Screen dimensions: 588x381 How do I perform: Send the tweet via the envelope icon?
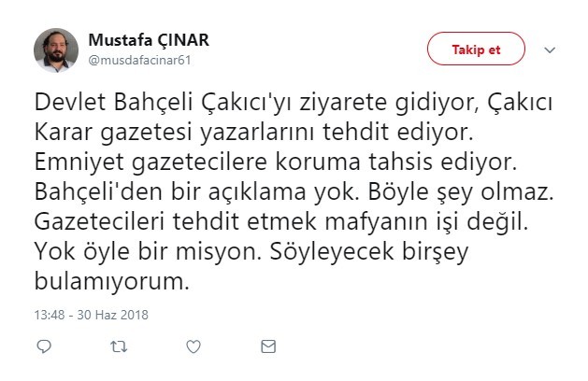(x=268, y=347)
